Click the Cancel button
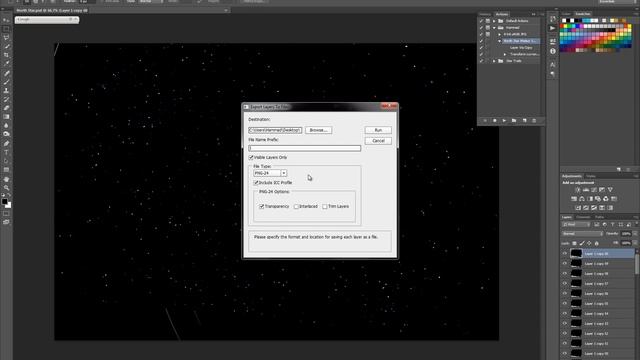This screenshot has height=360, width=640. [x=378, y=141]
